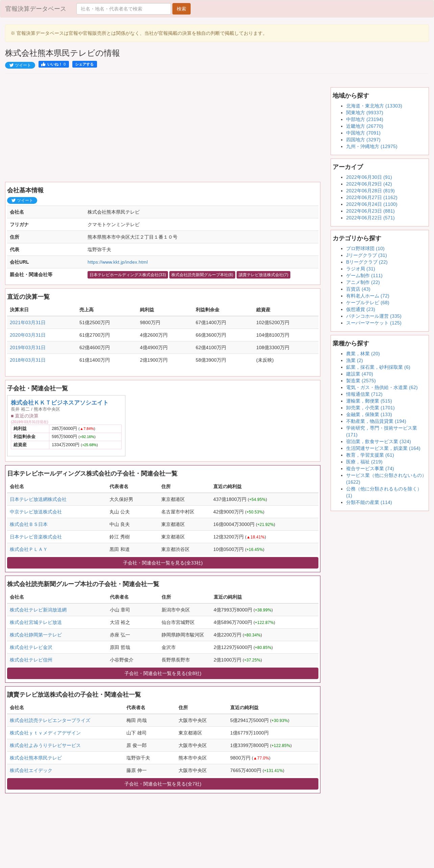
Task: Open 株式会社読売テレビエンタープライズ company link
Action: [50, 720]
